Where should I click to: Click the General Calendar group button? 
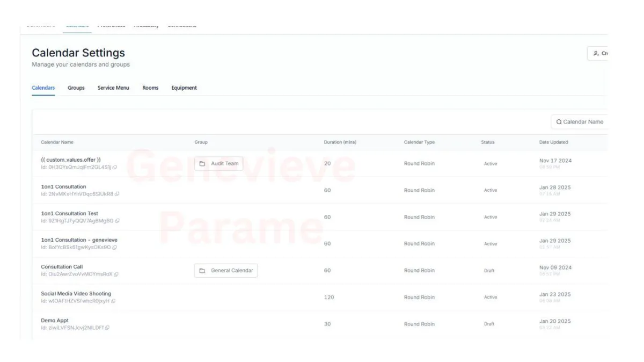click(226, 271)
